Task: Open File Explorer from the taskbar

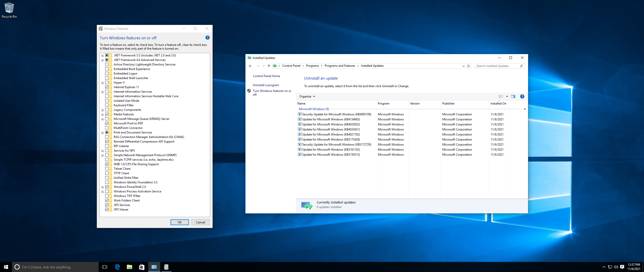Action: click(130, 267)
